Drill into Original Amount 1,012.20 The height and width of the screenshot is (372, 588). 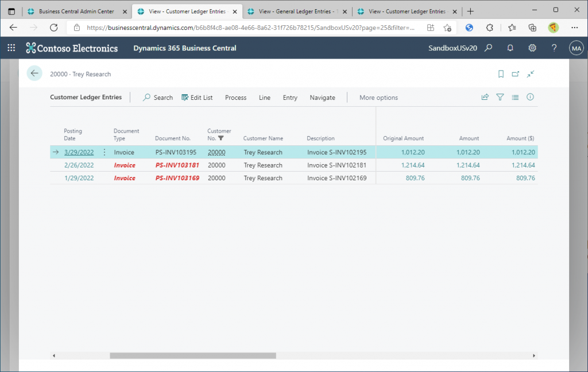click(413, 152)
